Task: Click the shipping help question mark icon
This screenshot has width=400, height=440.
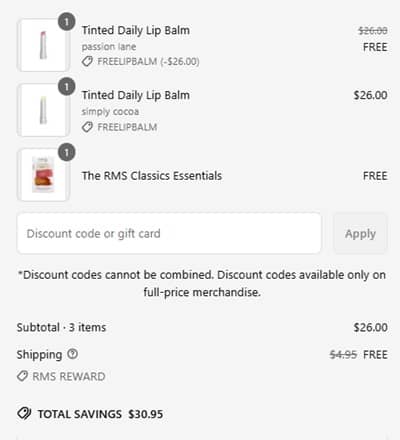Action: 72,354
